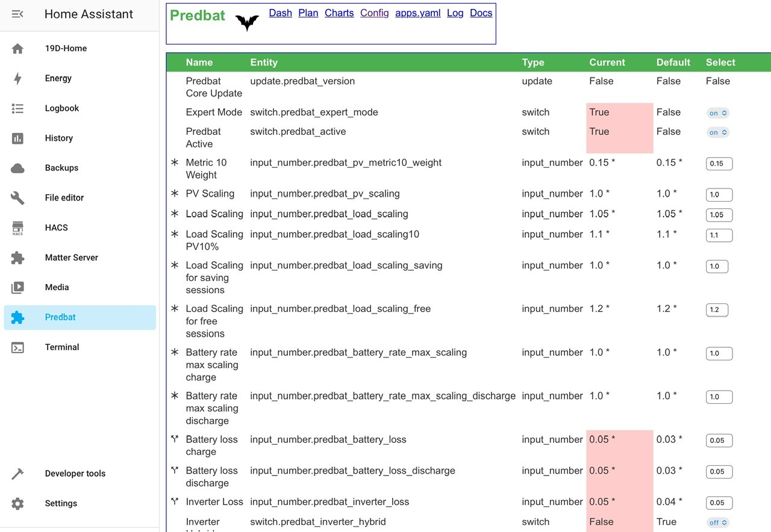Click the input_number.predbat_battery_loss entity text
Viewport: 771px width, 532px height.
click(328, 440)
